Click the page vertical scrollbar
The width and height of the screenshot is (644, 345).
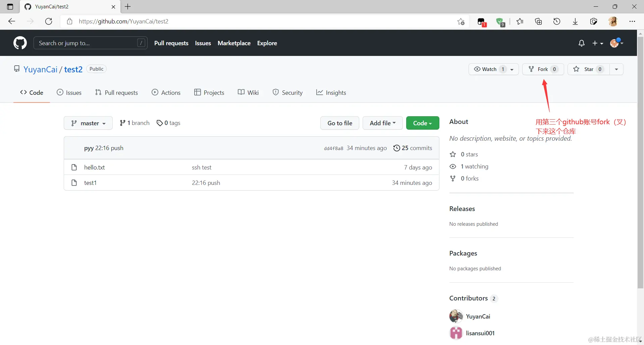coord(640,162)
